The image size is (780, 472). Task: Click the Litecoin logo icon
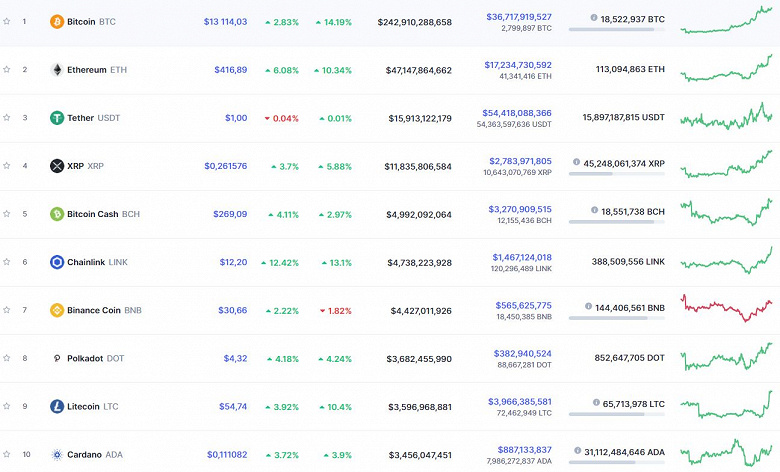57,406
